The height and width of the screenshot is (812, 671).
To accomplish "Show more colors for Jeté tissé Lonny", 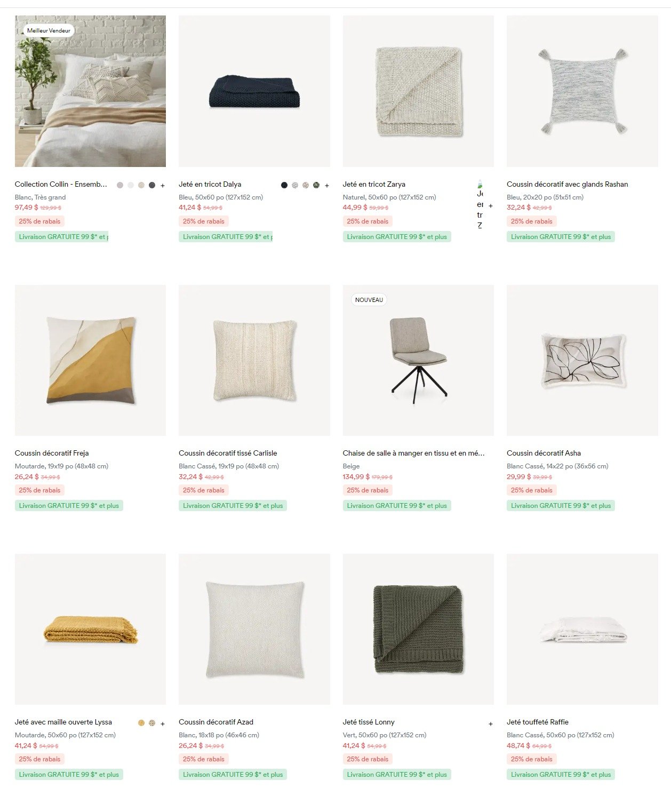I will point(491,724).
